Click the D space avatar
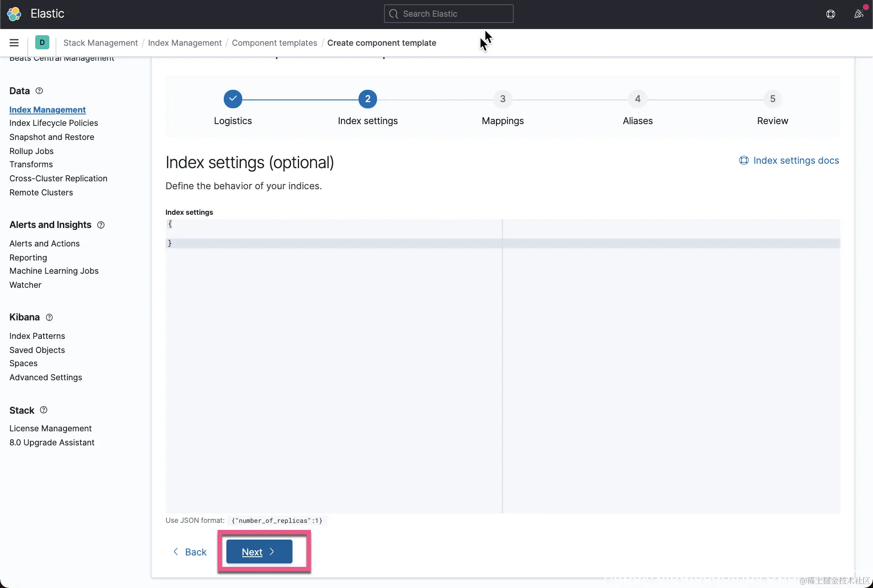This screenshot has width=873, height=588. [42, 43]
